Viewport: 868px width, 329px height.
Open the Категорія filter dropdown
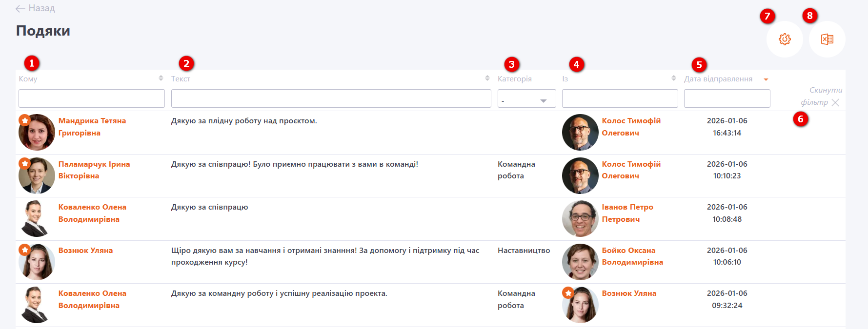[526, 99]
